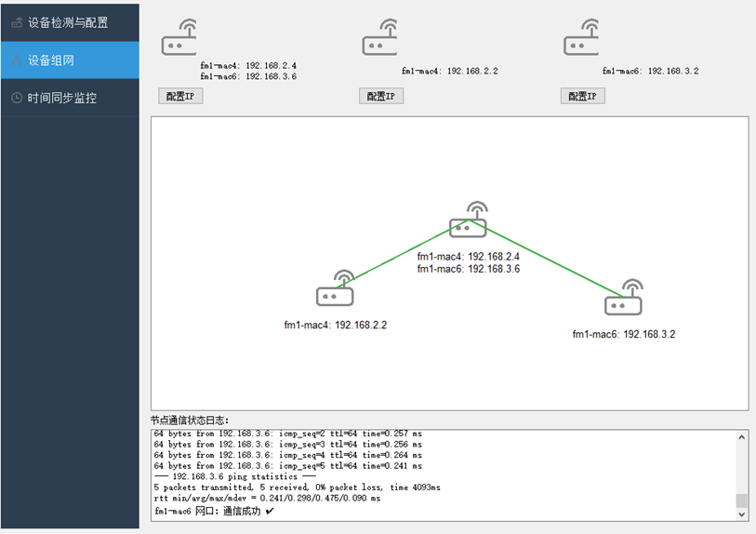Image resolution: width=756 pixels, height=534 pixels.
Task: Click 配置IP button under 192.168.3.2 device
Action: pos(582,96)
